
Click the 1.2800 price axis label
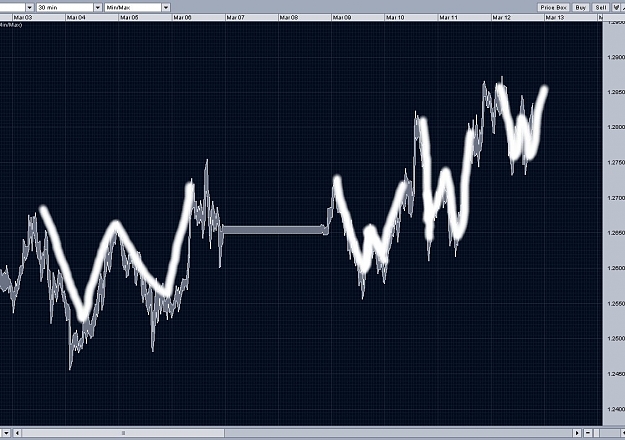pos(616,127)
